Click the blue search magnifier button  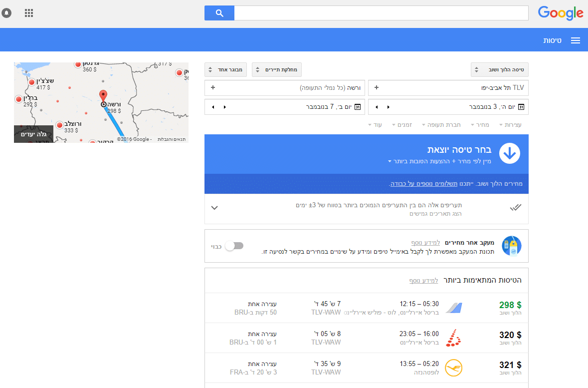219,13
